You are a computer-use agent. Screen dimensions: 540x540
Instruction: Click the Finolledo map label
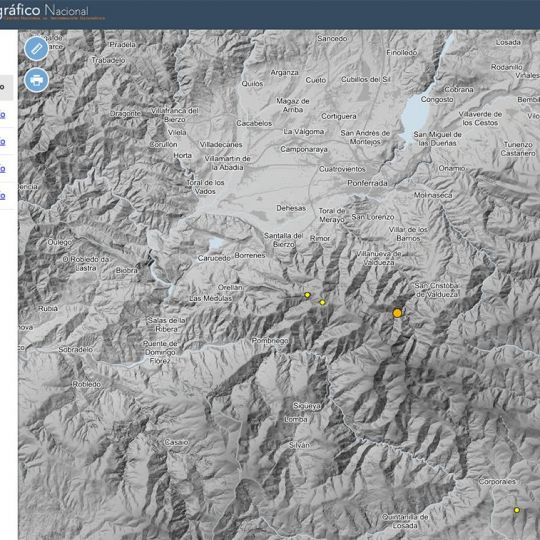pos(402,52)
